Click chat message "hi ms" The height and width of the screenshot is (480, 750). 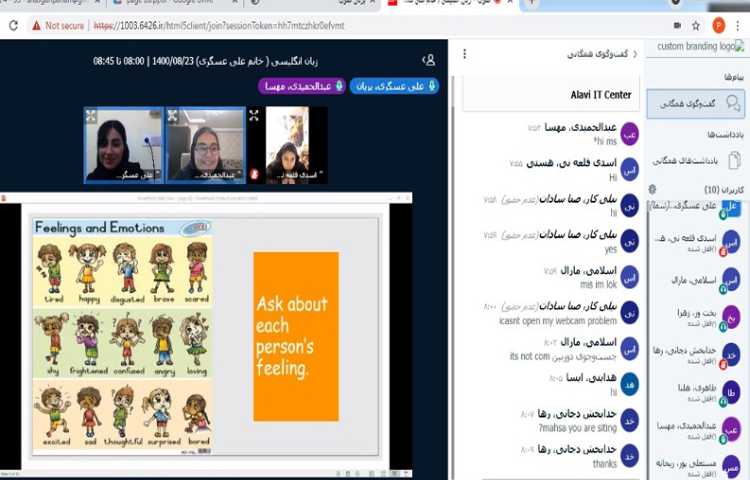pyautogui.click(x=606, y=141)
